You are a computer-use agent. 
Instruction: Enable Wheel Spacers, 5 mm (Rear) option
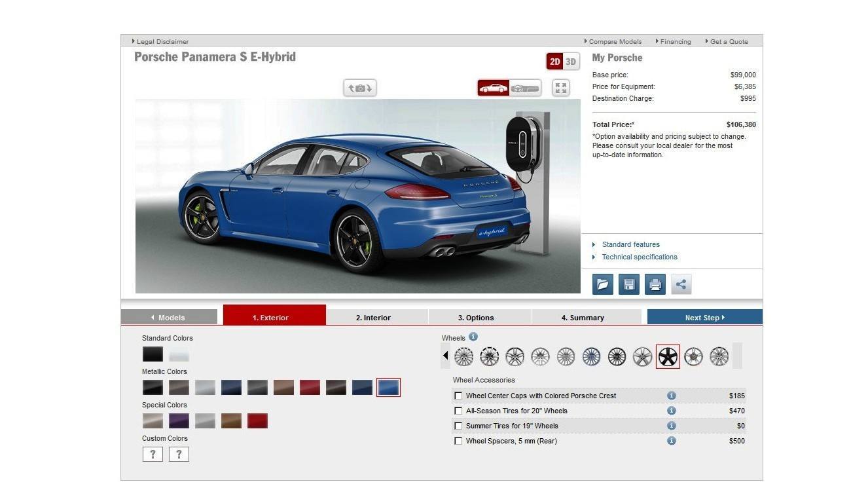(x=458, y=441)
